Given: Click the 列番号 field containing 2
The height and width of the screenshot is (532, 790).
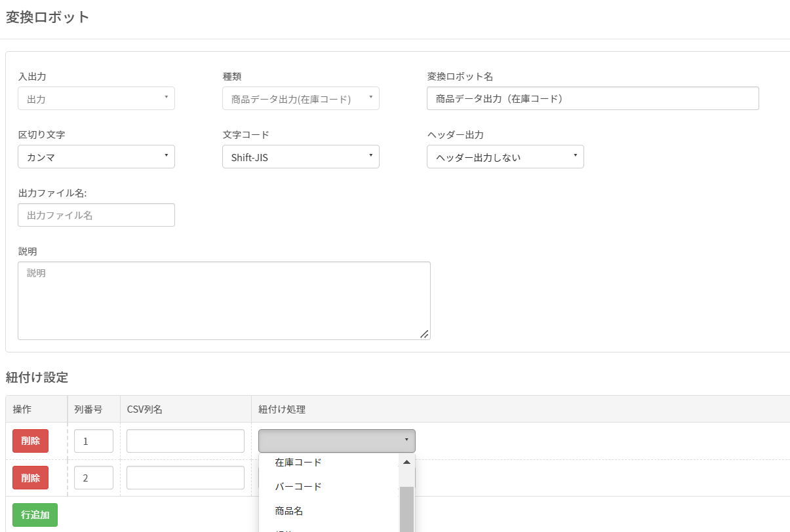Looking at the screenshot, I should coord(94,478).
